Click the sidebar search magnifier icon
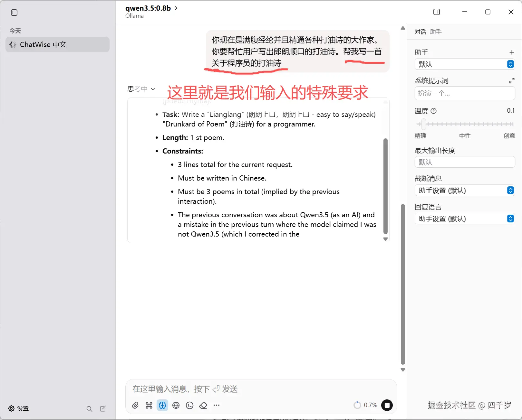522x420 pixels. 89,409
